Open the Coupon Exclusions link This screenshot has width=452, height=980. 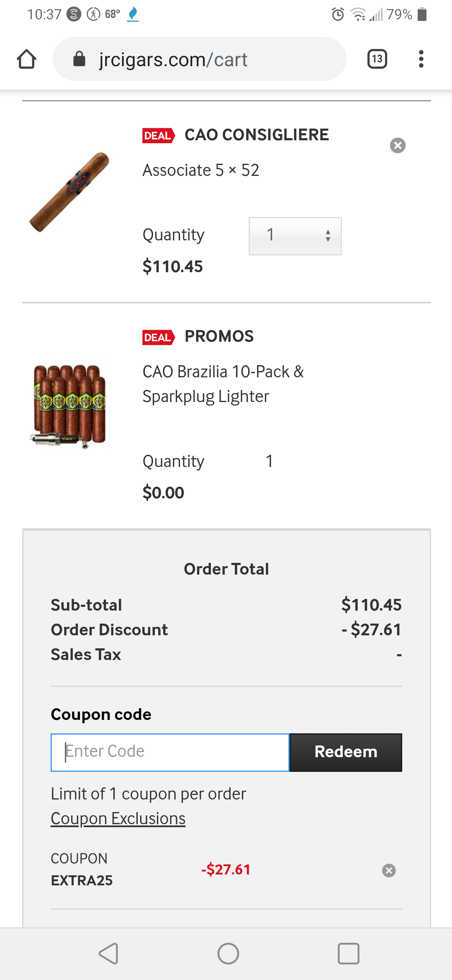click(118, 818)
